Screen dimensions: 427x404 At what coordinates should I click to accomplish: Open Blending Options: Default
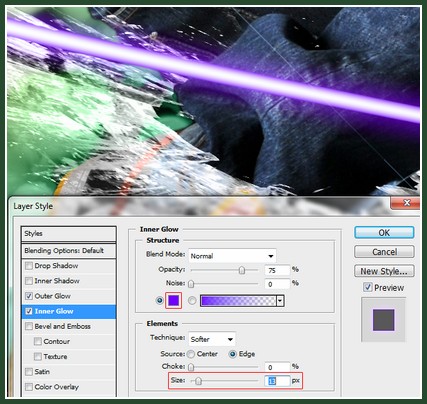coord(69,251)
